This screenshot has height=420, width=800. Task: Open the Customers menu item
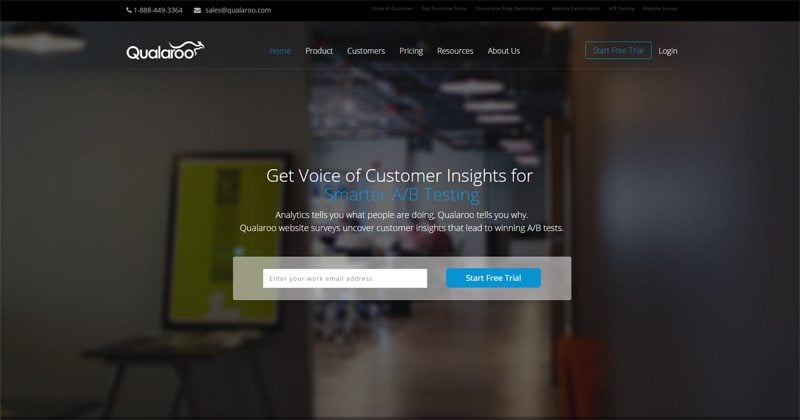pyautogui.click(x=366, y=51)
